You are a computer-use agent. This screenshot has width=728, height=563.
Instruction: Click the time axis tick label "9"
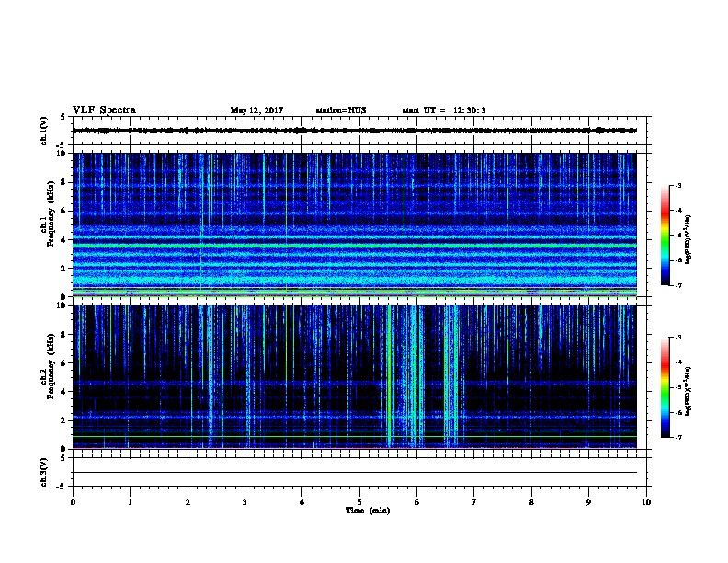coord(588,501)
